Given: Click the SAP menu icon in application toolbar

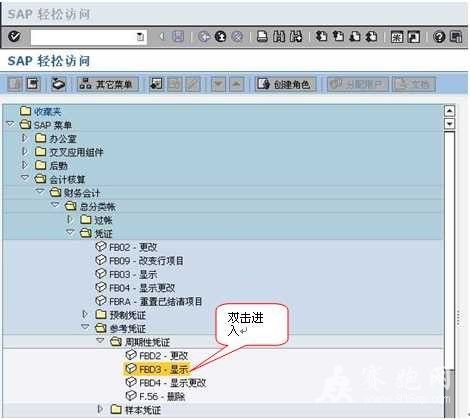Looking at the screenshot, I should [x=33, y=84].
